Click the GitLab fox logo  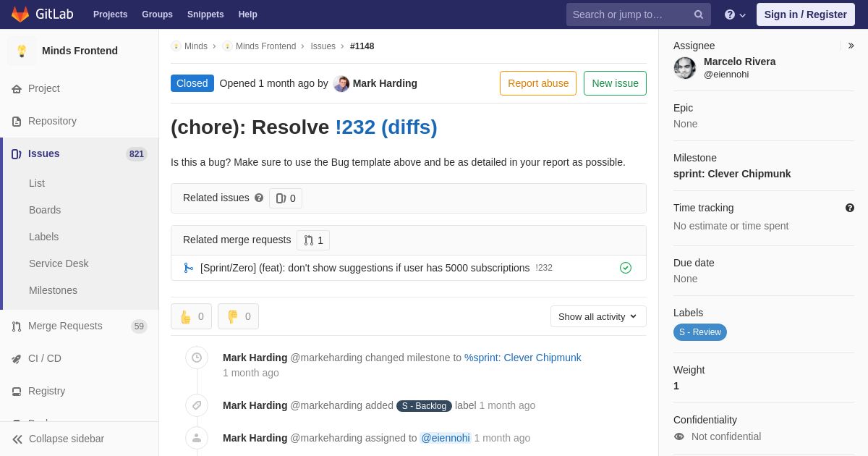(x=20, y=14)
